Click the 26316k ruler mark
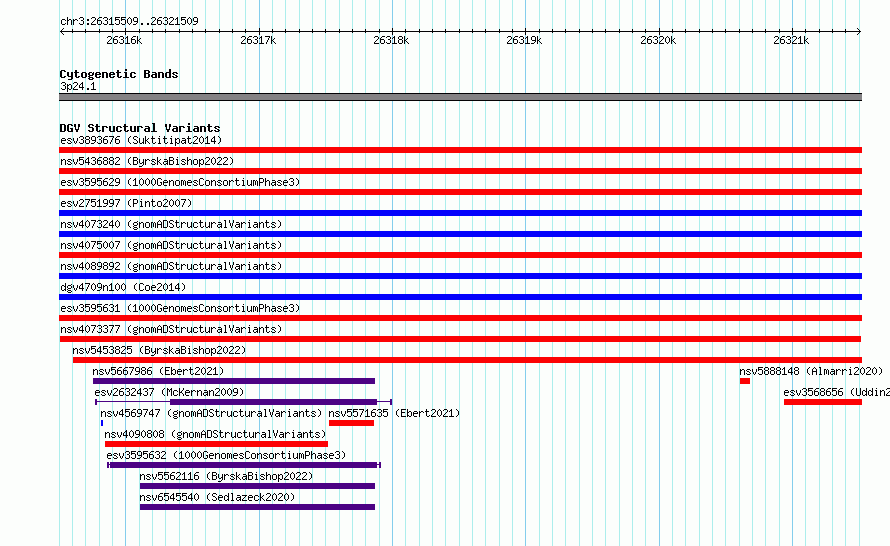Viewport: 890px width, 546px height. point(124,40)
